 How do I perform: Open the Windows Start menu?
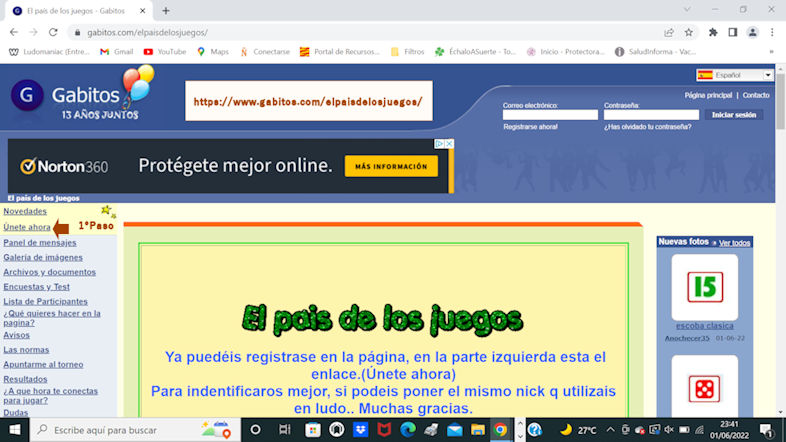coord(15,430)
